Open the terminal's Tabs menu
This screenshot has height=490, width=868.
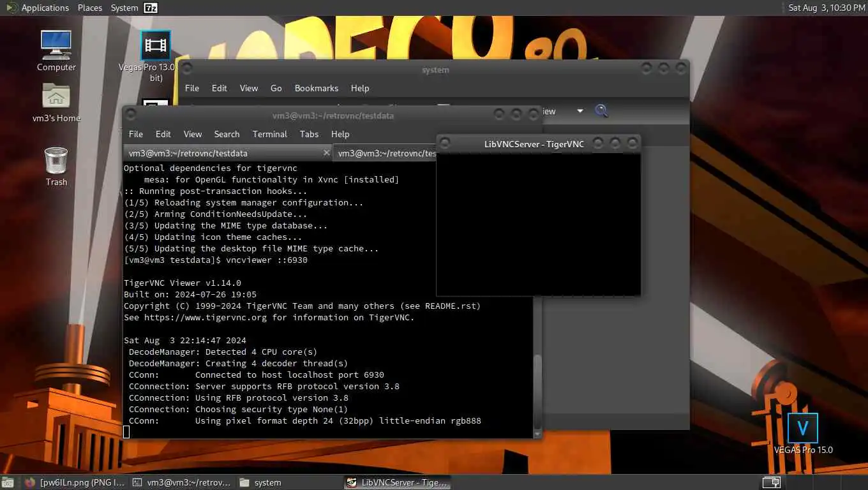[309, 134]
